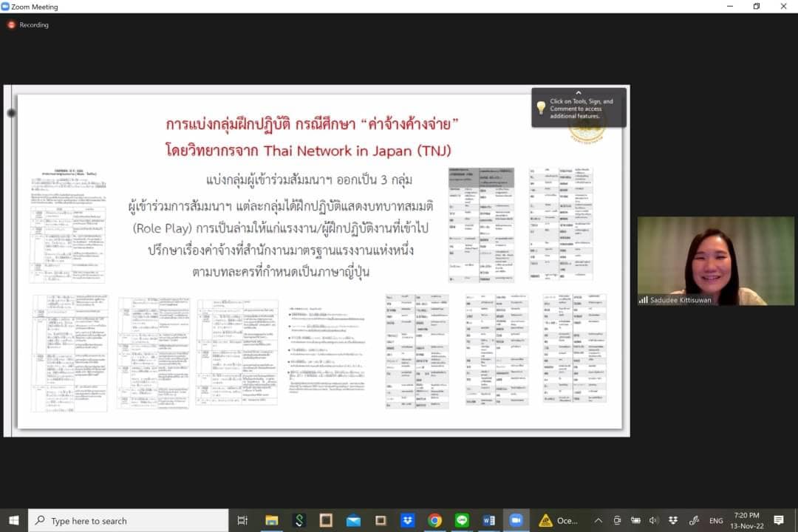Click the lightbulb tip icon

541,108
